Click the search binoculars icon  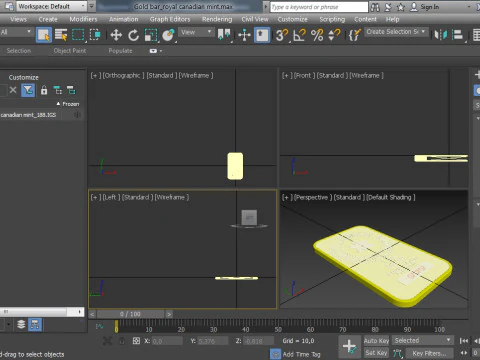(375, 7)
